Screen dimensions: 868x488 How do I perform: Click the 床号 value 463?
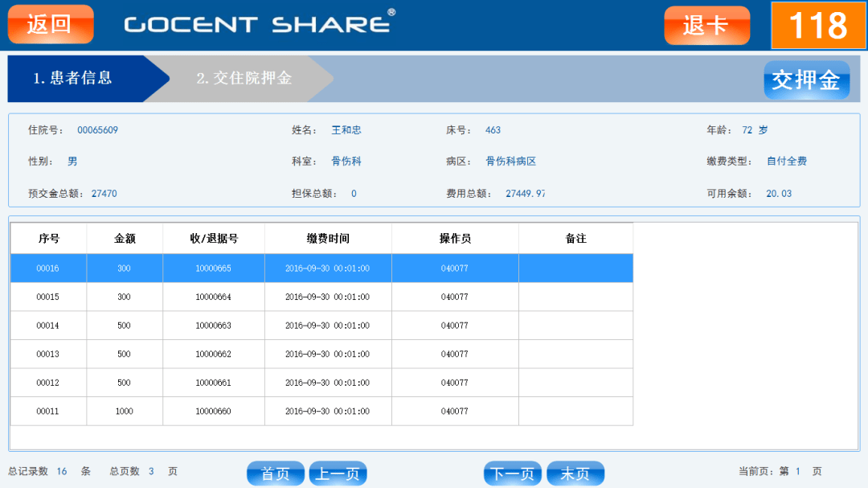pos(493,130)
